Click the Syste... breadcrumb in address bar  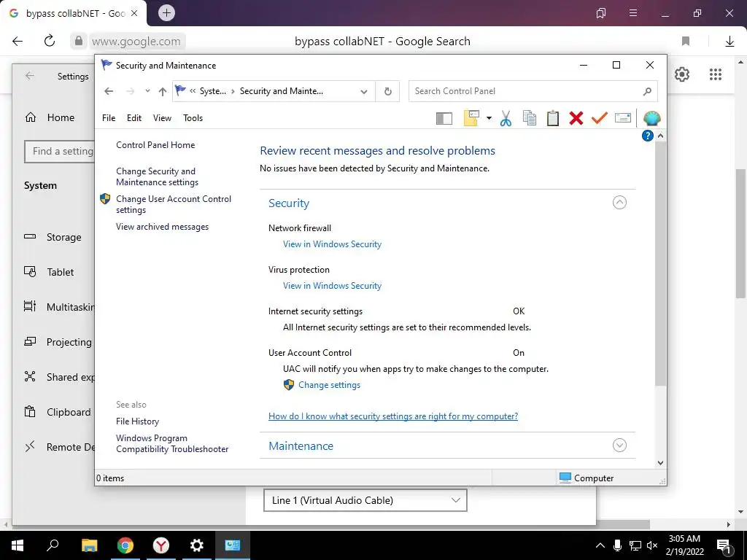click(212, 91)
